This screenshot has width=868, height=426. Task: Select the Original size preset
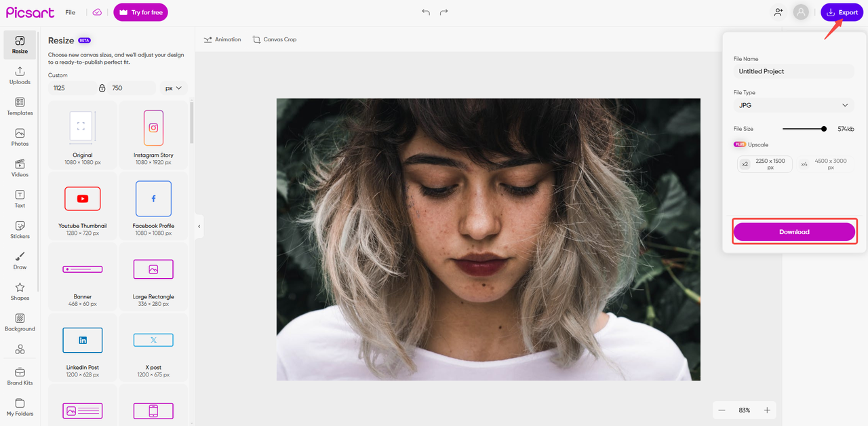point(83,135)
